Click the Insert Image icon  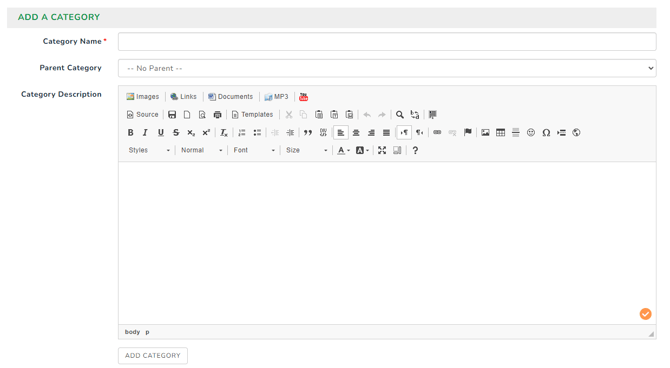[x=485, y=132]
